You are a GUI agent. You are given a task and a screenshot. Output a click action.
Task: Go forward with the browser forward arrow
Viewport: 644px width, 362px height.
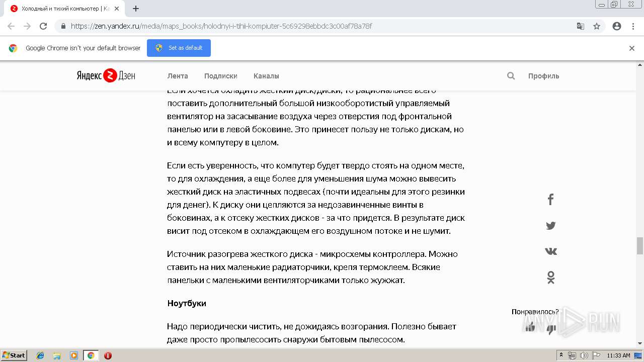tap(27, 26)
